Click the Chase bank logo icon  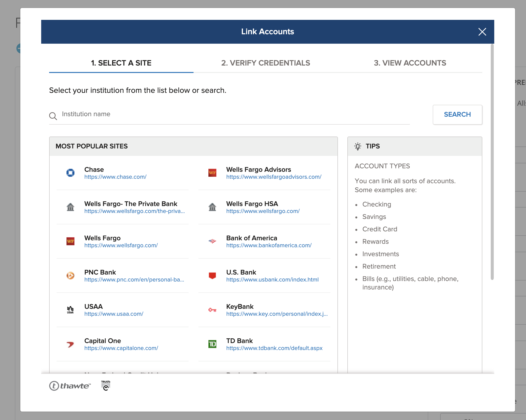click(x=70, y=173)
